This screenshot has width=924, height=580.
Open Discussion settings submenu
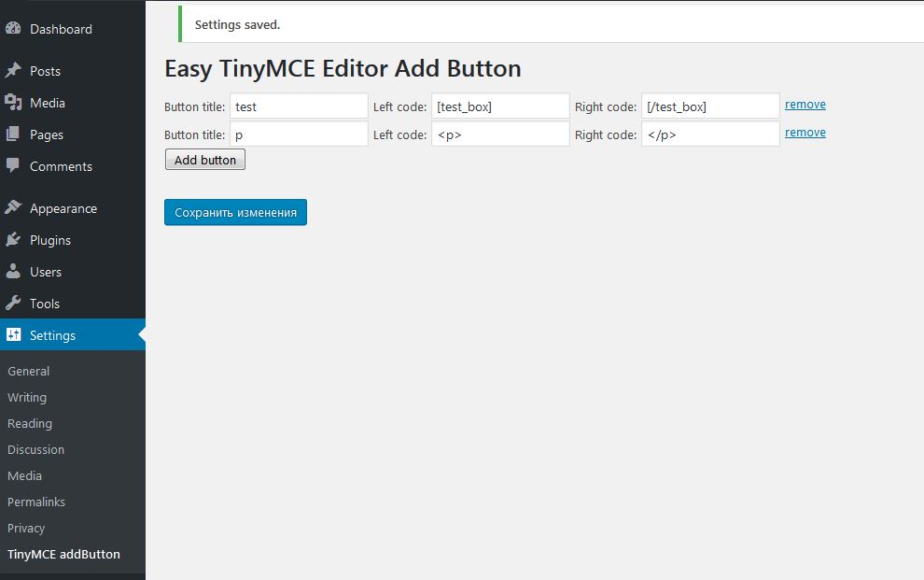36,450
